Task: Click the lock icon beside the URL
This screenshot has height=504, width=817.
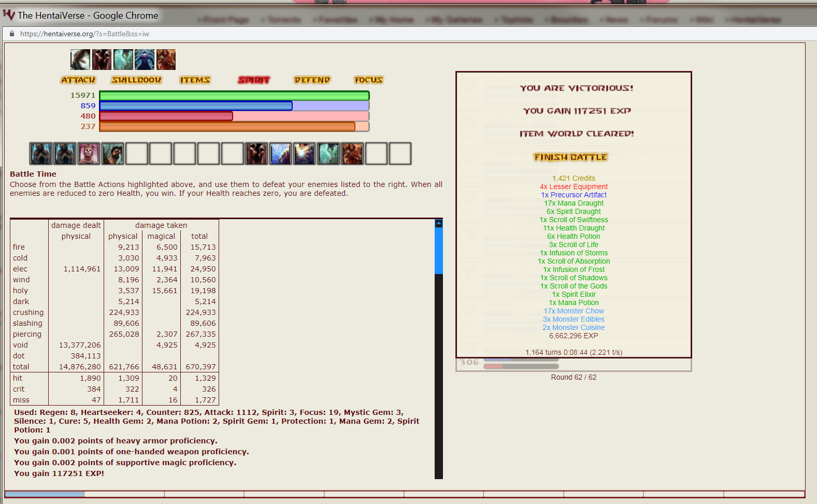Action: coord(12,34)
